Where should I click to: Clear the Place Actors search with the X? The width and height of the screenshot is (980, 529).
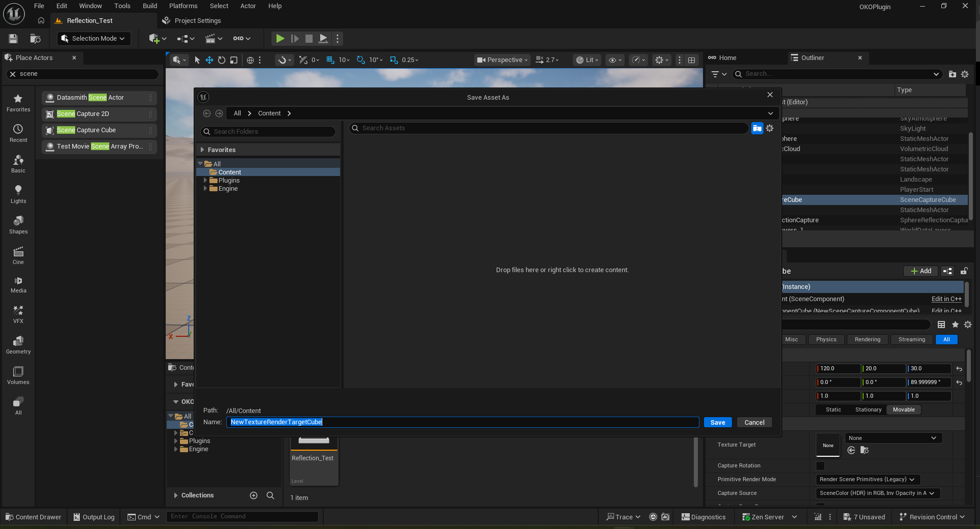[13, 74]
